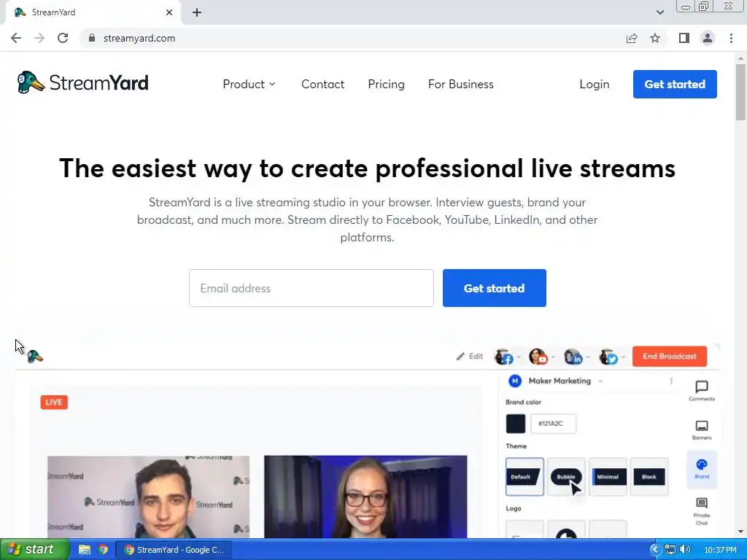The image size is (747, 560).
Task: Click the network tray icon
Action: 670,550
